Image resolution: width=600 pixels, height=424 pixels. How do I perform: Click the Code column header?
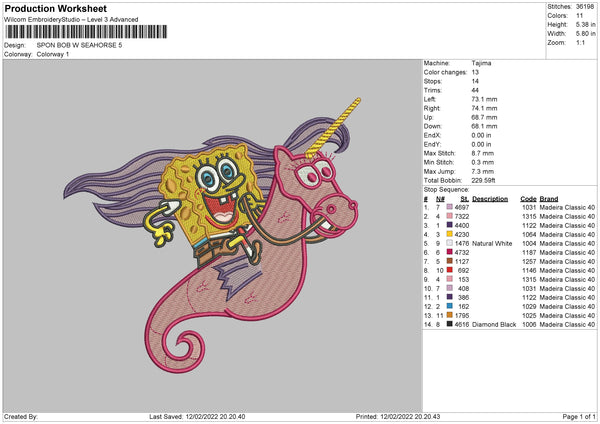(528, 198)
